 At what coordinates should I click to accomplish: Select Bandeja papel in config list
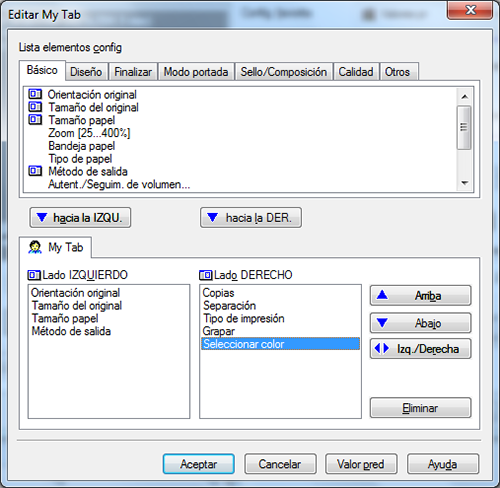point(82,146)
